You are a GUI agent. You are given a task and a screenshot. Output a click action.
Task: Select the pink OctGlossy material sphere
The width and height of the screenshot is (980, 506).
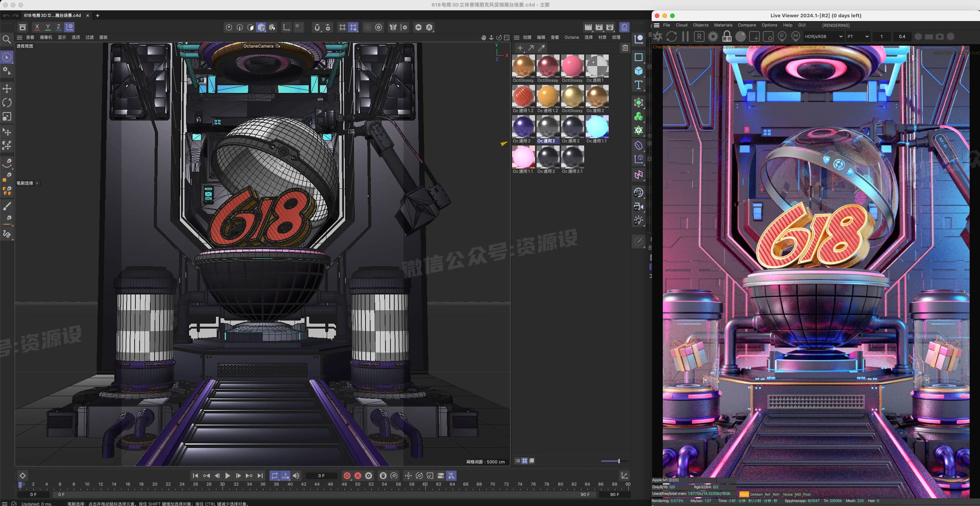point(572,66)
